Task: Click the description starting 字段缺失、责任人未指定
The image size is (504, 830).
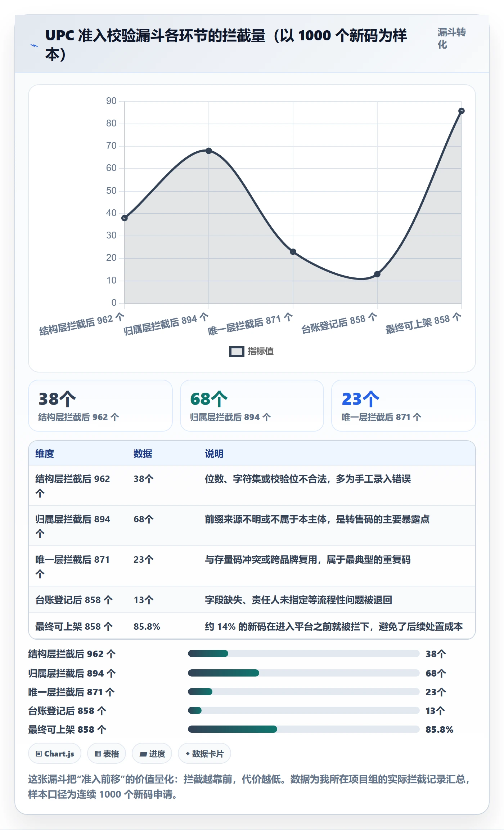Action: click(x=298, y=600)
